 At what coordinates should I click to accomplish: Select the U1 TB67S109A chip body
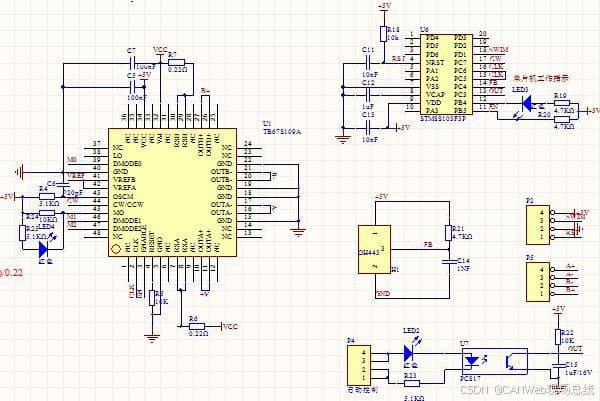pyautogui.click(x=173, y=192)
